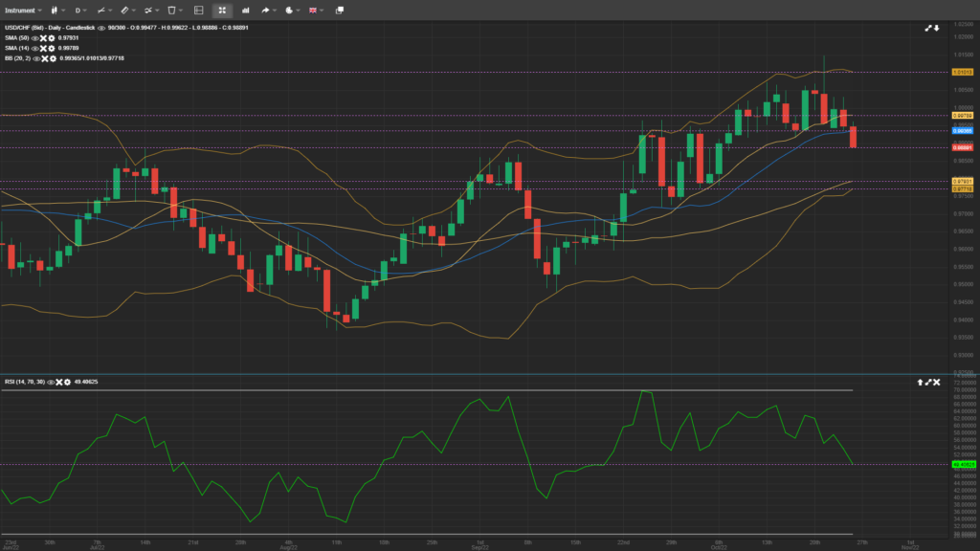Viewport: 980px width, 551px height.
Task: Remove the SMA (14) indicator
Action: tap(43, 49)
